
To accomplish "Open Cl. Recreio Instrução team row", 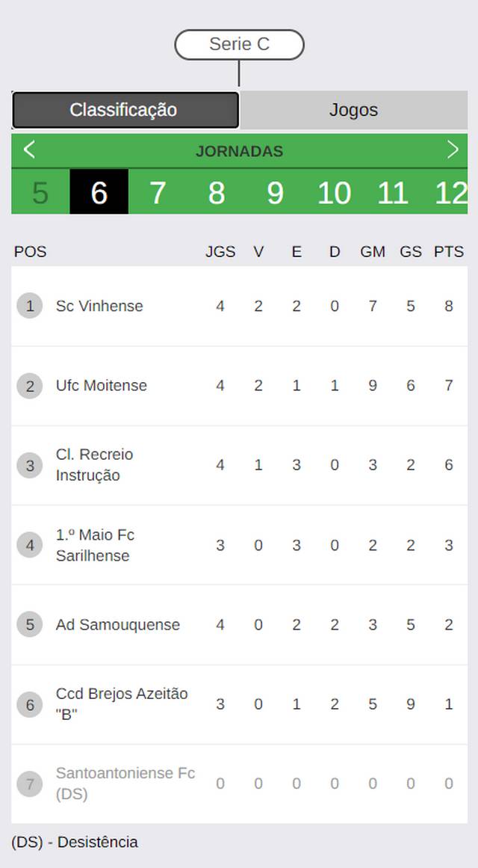I will click(239, 465).
